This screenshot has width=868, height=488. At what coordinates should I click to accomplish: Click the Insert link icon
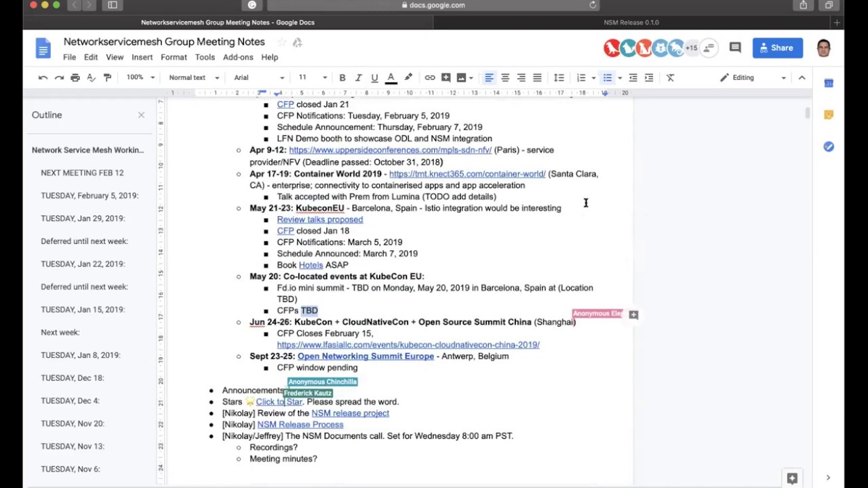coord(430,77)
